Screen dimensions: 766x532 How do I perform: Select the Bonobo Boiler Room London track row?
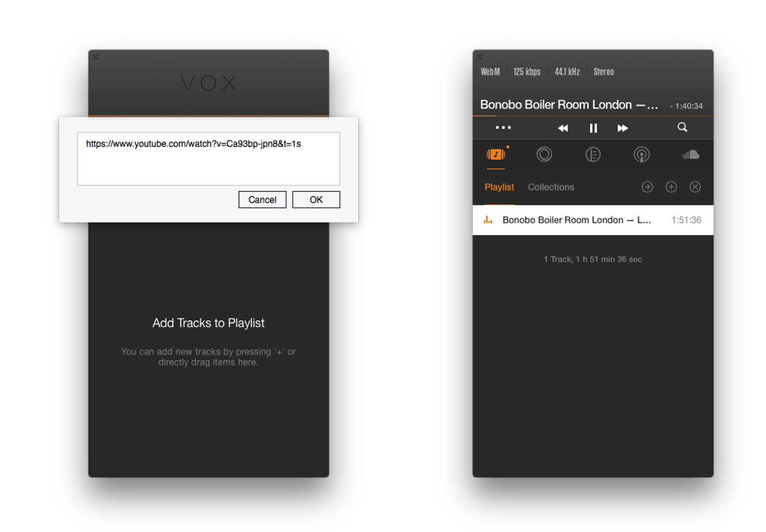[x=593, y=220]
